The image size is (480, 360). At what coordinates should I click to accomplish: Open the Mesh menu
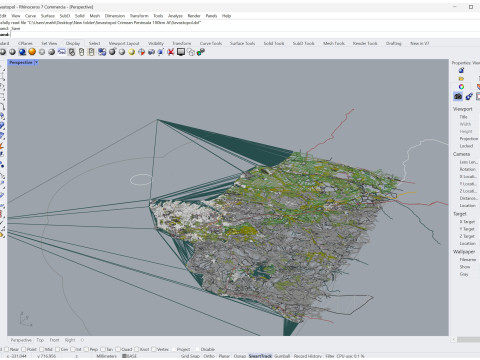click(95, 16)
